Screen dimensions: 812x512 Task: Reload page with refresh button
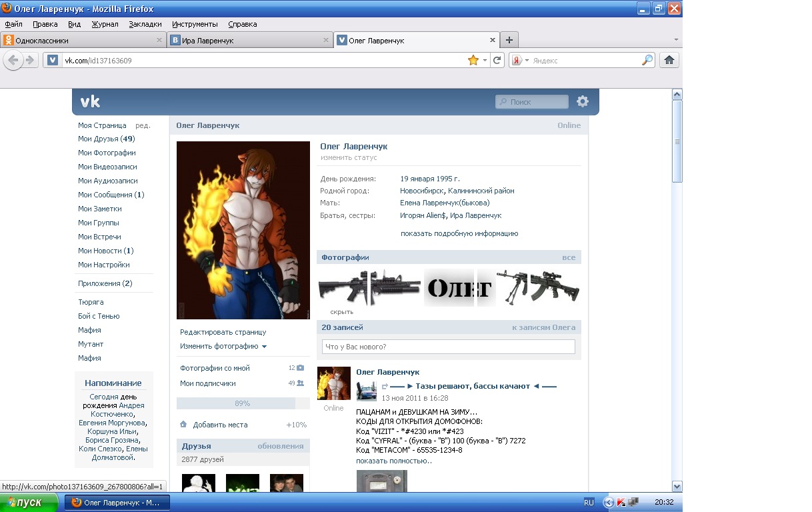click(x=497, y=60)
